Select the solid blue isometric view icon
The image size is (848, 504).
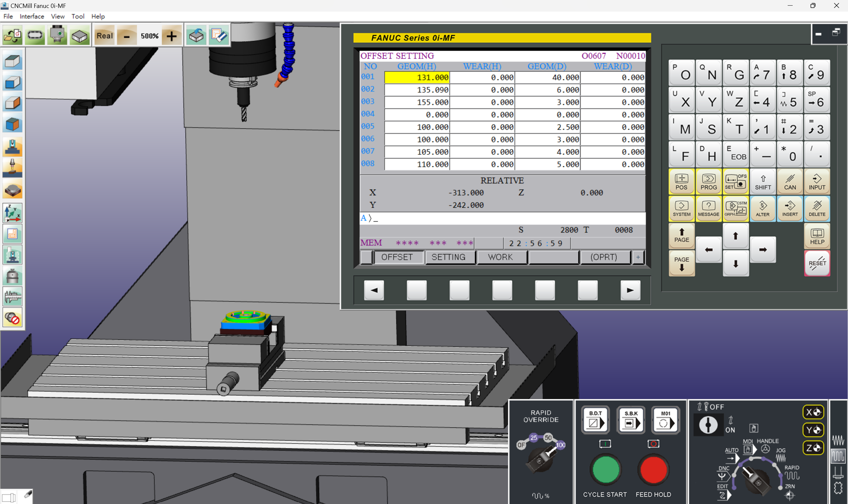13,124
